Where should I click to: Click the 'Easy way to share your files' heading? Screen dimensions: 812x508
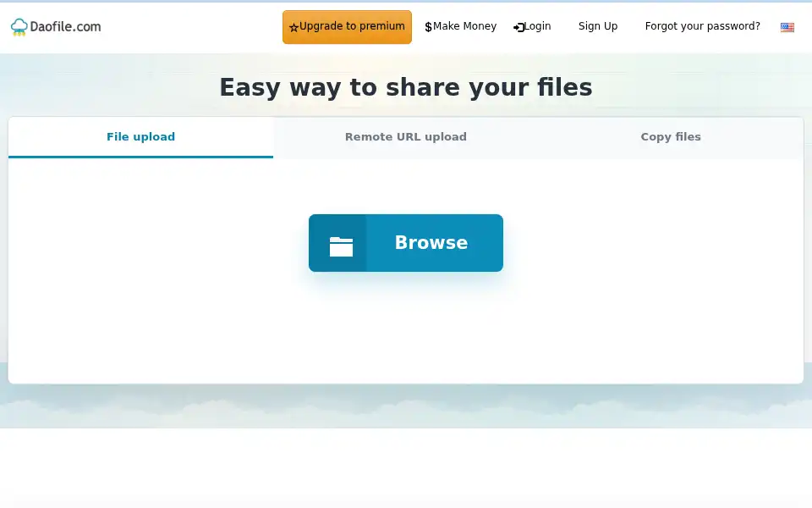coord(406,87)
